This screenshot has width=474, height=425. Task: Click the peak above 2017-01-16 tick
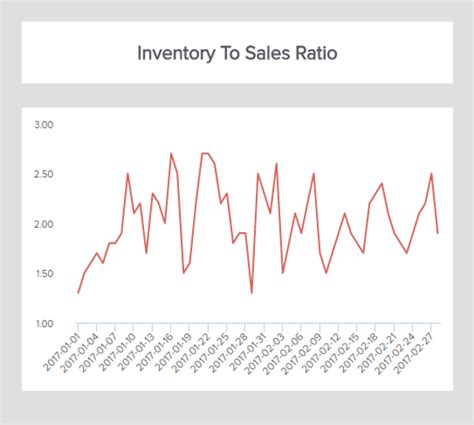pos(171,154)
